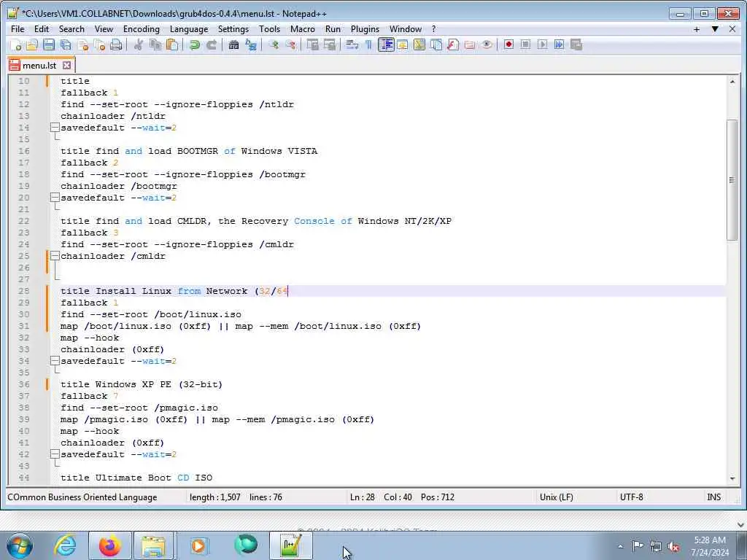Show hidden system tray icons arrow

[620, 546]
